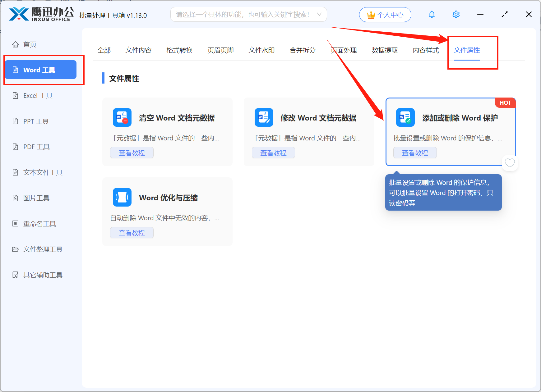Switch to the 全部 tab
The width and height of the screenshot is (541, 392).
[x=104, y=50]
